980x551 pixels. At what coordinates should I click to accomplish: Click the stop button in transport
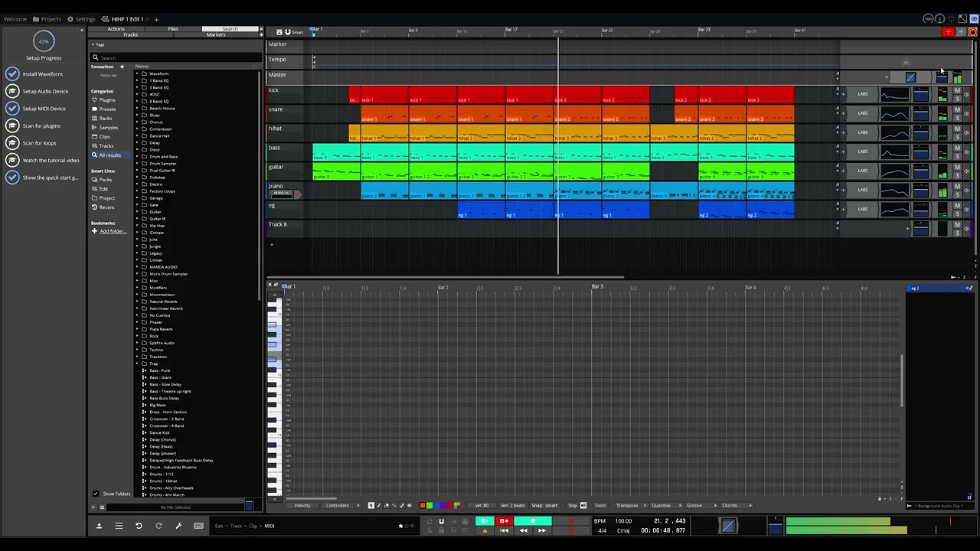coord(533,520)
